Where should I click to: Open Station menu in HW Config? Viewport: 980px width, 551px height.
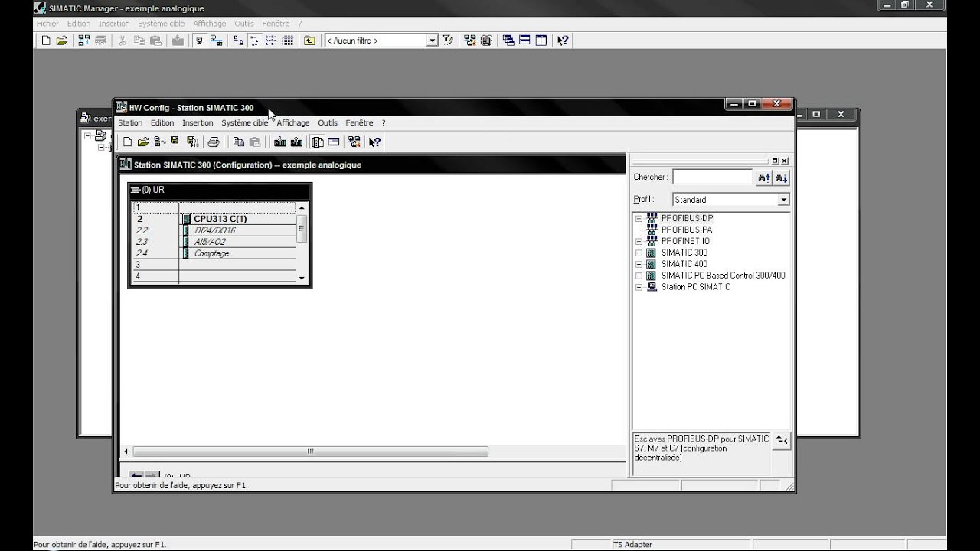pyautogui.click(x=130, y=122)
